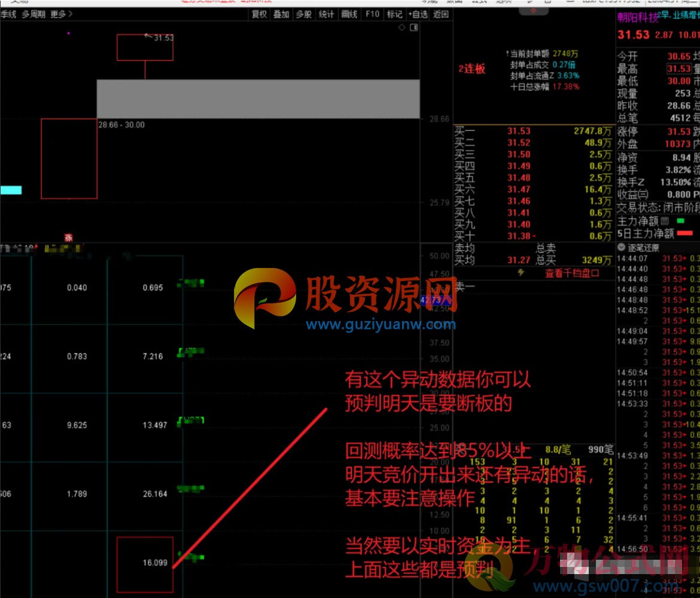Click the 最高 price 31.53 box
700x598 pixels.
[679, 68]
